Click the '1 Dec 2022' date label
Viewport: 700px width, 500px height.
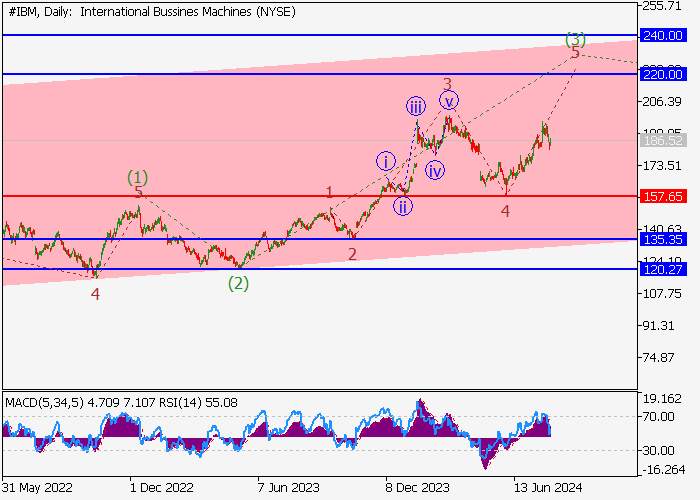coord(162,487)
